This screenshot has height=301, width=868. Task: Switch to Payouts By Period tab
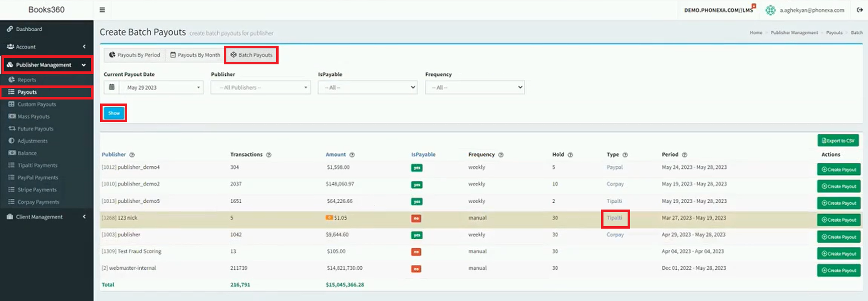coord(134,55)
